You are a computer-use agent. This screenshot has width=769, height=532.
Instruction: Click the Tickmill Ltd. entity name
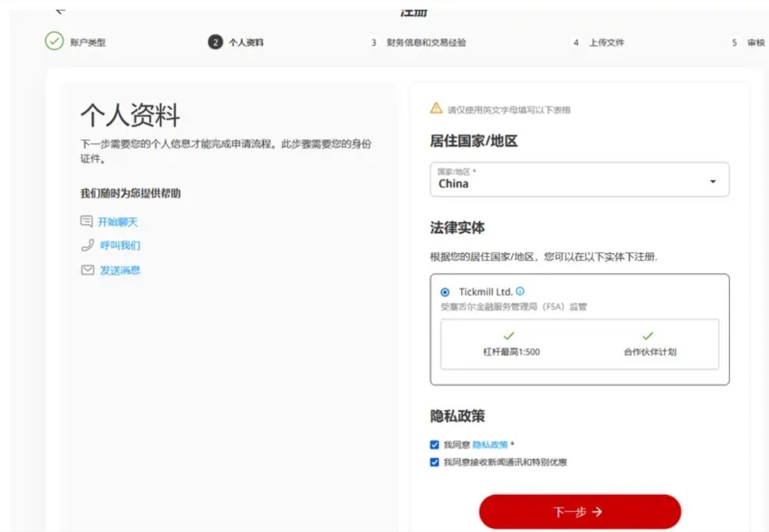click(485, 292)
